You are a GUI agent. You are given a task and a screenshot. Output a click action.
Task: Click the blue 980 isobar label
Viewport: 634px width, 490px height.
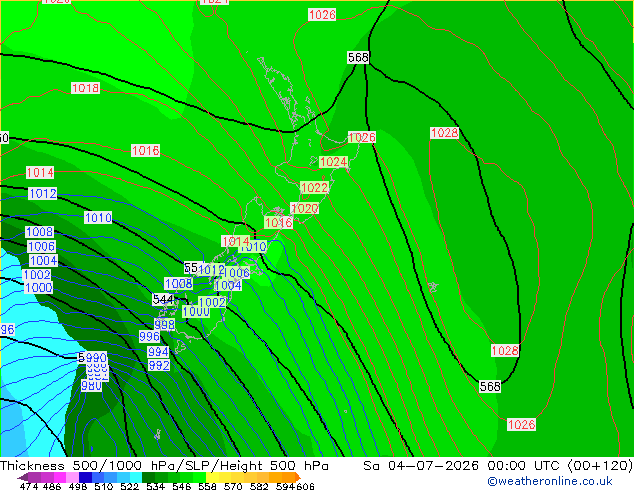pos(91,386)
